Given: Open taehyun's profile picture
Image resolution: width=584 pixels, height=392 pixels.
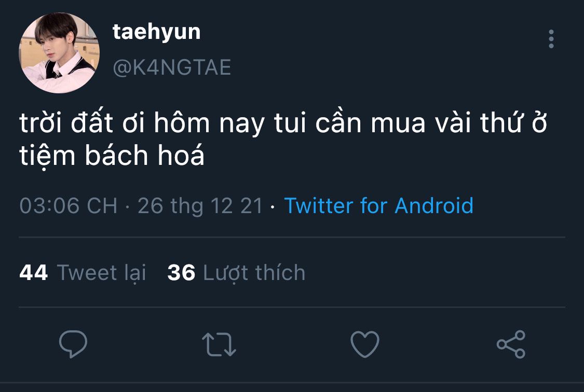Looking at the screenshot, I should [59, 52].
